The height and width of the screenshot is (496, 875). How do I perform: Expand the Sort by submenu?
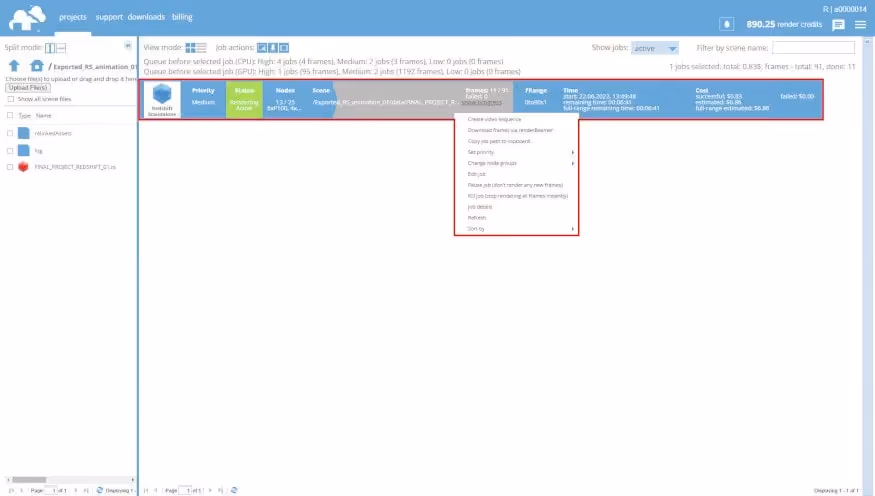coord(516,229)
